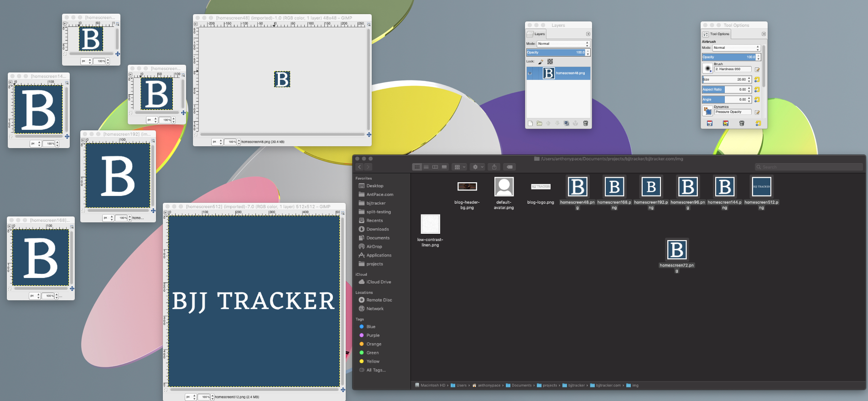Save tool preset in Tool Options

click(710, 123)
